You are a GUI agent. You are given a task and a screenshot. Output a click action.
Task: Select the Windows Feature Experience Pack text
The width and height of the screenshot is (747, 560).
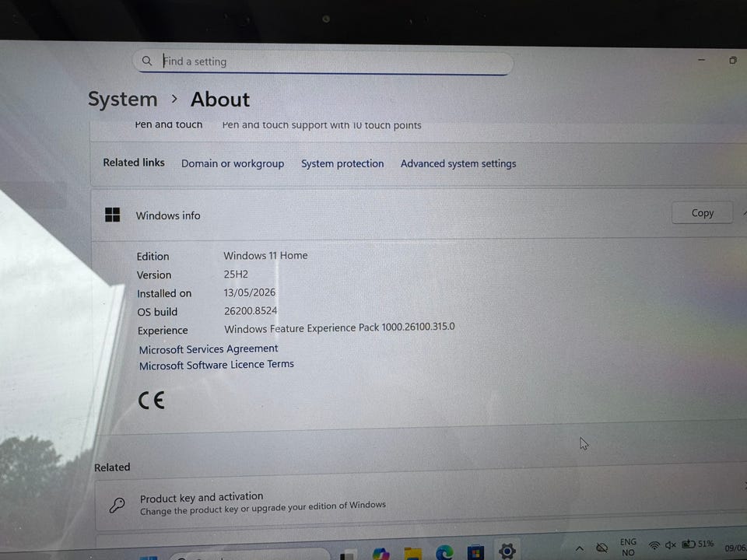339,328
